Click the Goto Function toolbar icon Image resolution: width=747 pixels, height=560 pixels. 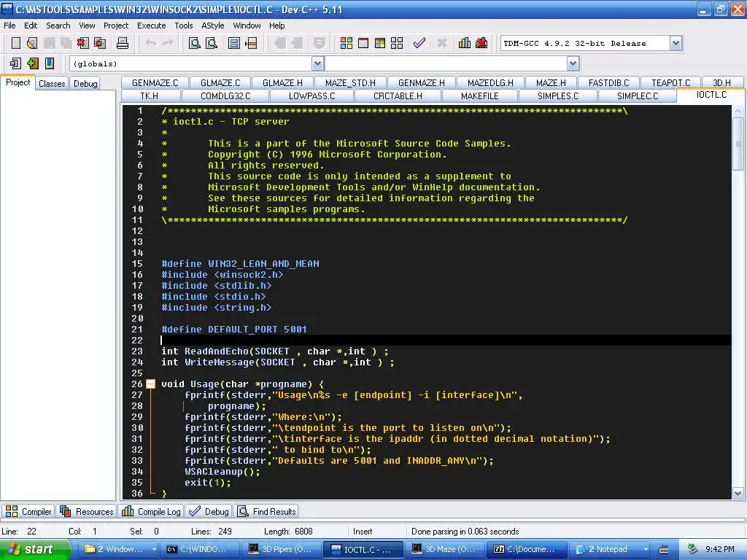click(x=234, y=43)
